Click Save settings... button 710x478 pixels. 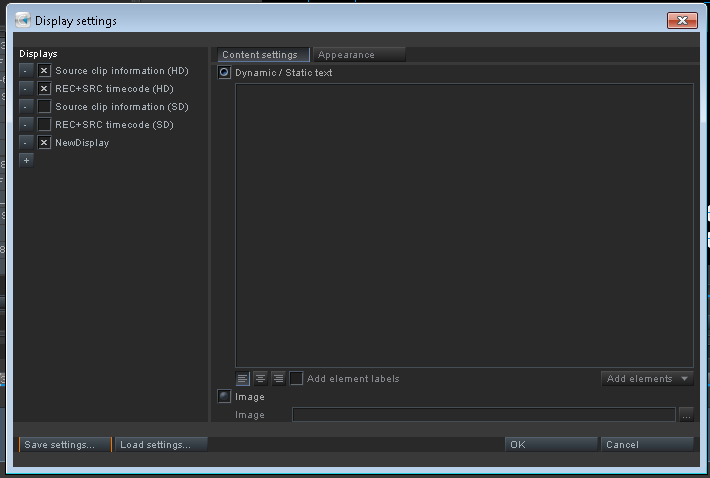pyautogui.click(x=65, y=445)
